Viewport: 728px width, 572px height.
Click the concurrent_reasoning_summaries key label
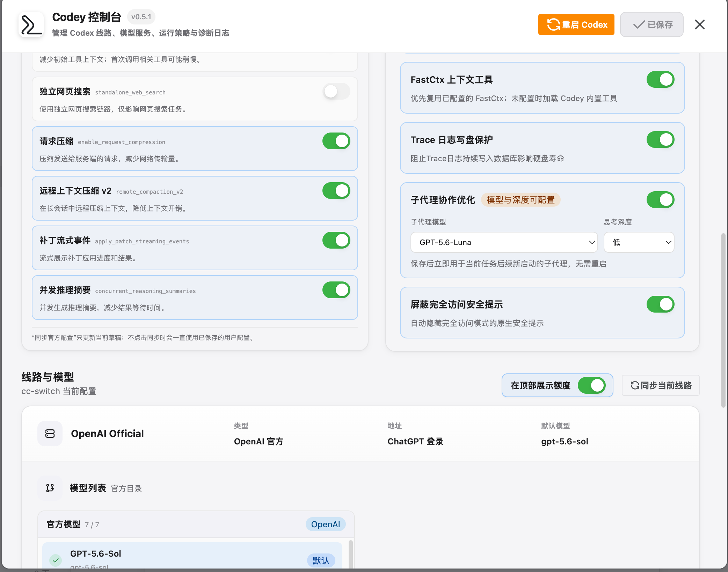coord(145,291)
